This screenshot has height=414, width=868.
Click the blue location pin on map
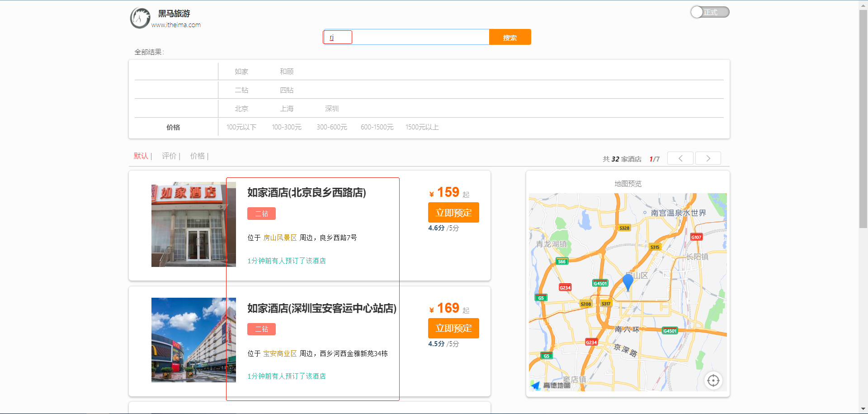628,282
